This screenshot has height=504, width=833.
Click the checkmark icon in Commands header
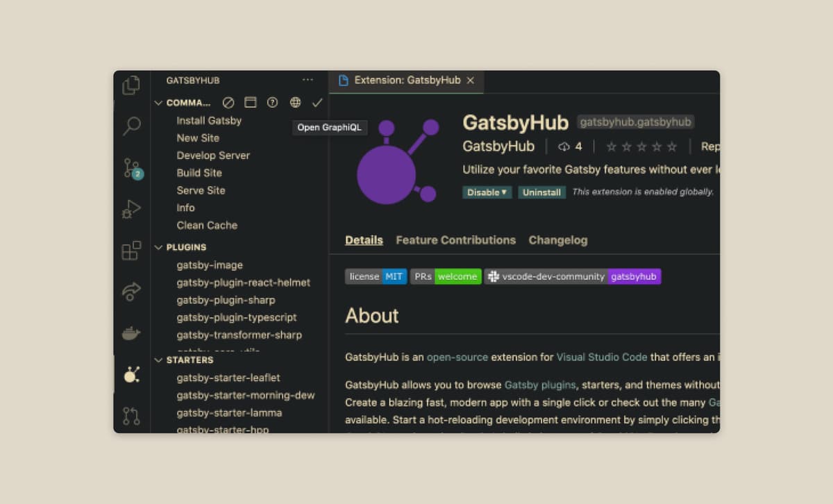click(318, 103)
